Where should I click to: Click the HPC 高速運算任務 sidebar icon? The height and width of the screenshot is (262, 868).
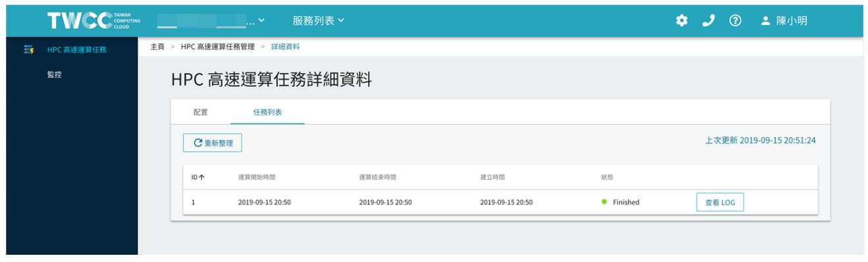tap(28, 49)
